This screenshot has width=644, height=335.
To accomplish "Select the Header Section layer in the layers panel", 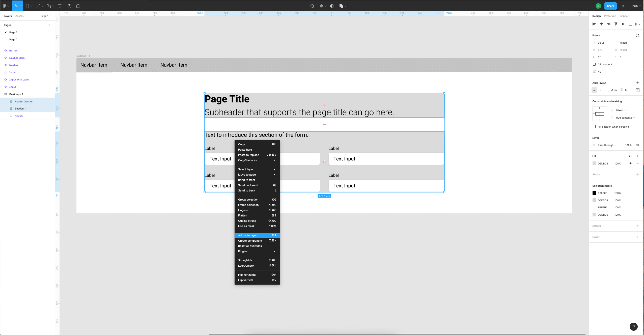I will [24, 101].
